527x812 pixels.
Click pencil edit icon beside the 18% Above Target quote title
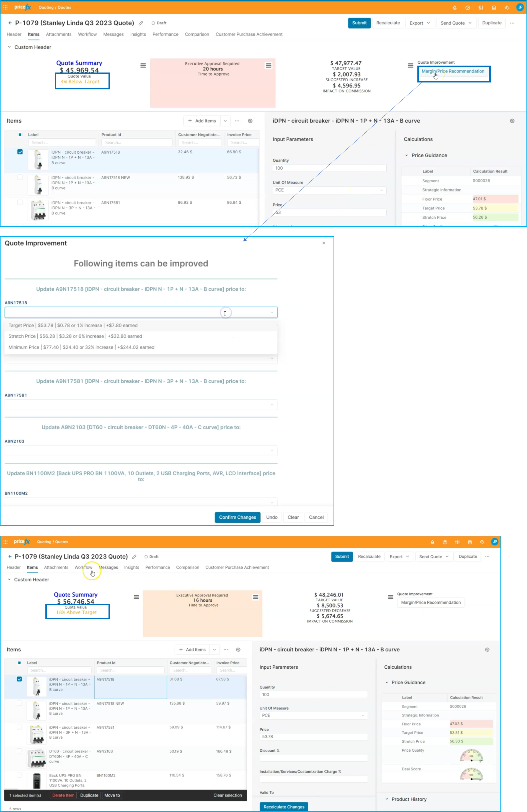click(135, 557)
